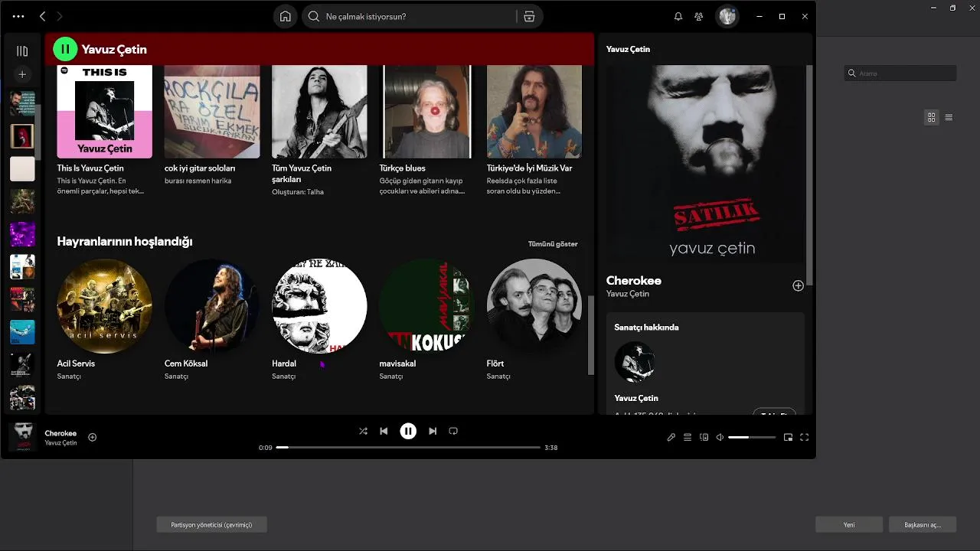Open the miniplayer
This screenshot has width=980, height=551.
click(x=788, y=437)
